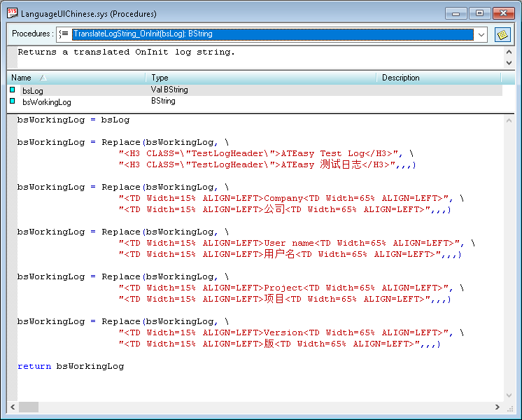This screenshot has height=420, width=522.
Task: Click horizontal scrollbar right arrow
Action: pos(498,407)
